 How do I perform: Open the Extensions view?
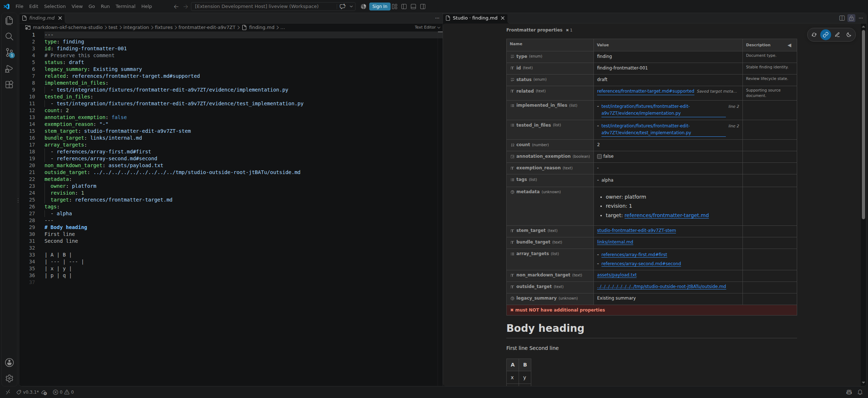point(9,85)
